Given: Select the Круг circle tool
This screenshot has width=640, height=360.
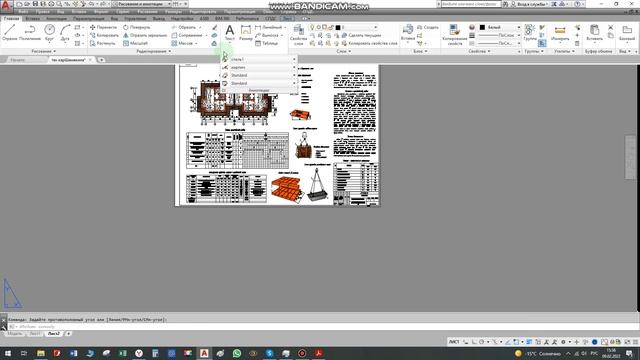Looking at the screenshot, I should tap(49, 33).
